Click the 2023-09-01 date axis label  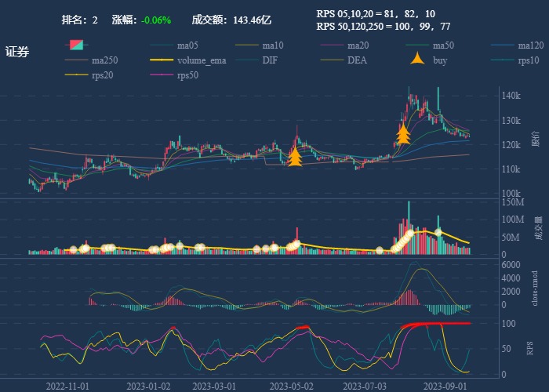click(445, 387)
